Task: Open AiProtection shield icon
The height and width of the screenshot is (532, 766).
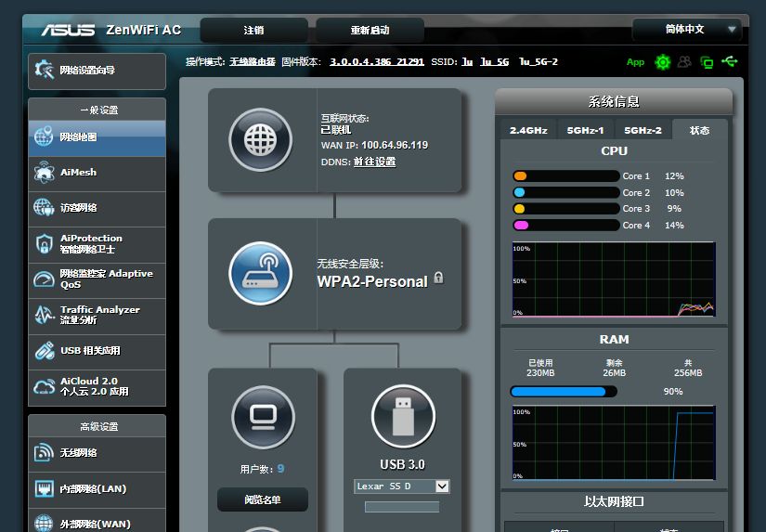Action: point(44,243)
